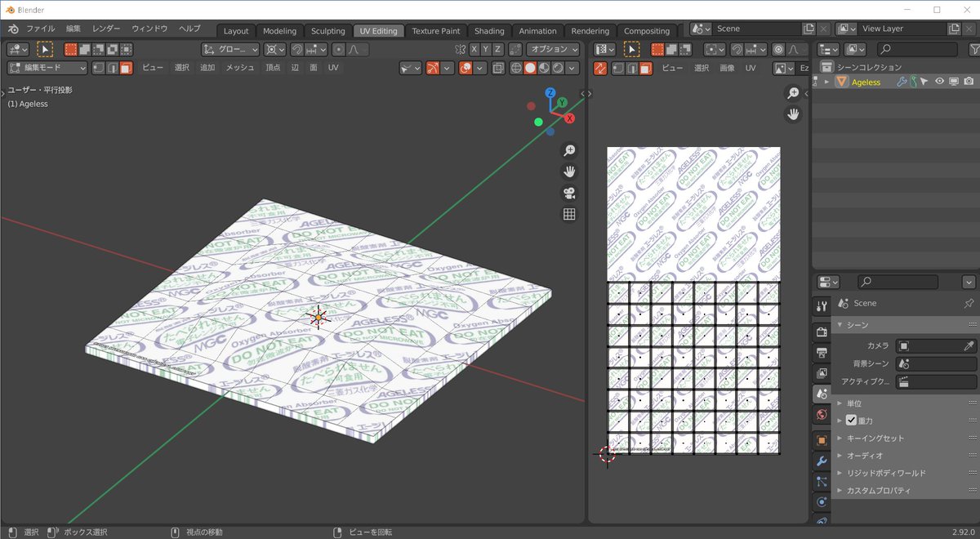Viewport: 980px width, 539px height.
Task: Expand the 単位 units panel
Action: coord(853,403)
